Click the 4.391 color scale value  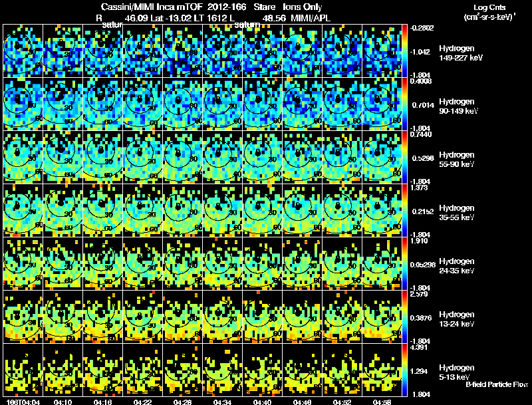[419, 347]
